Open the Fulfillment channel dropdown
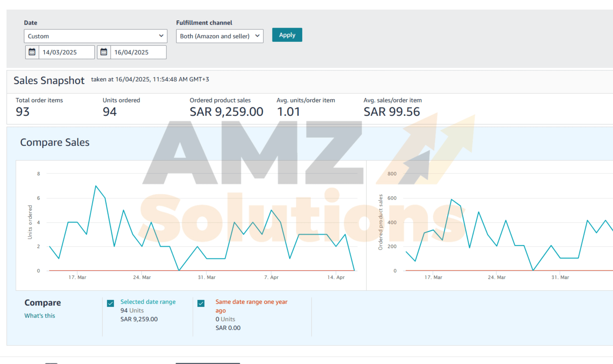This screenshot has height=364, width=613. point(219,36)
